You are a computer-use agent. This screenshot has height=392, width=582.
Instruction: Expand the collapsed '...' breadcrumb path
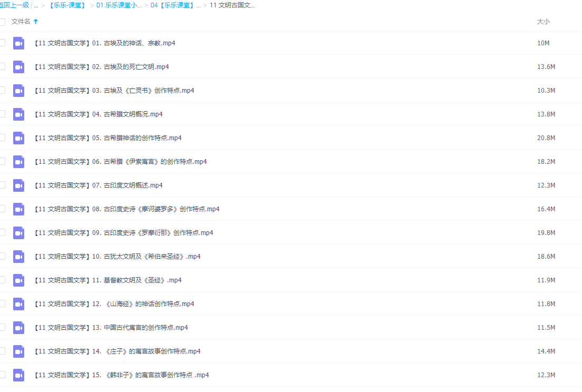pyautogui.click(x=36, y=5)
